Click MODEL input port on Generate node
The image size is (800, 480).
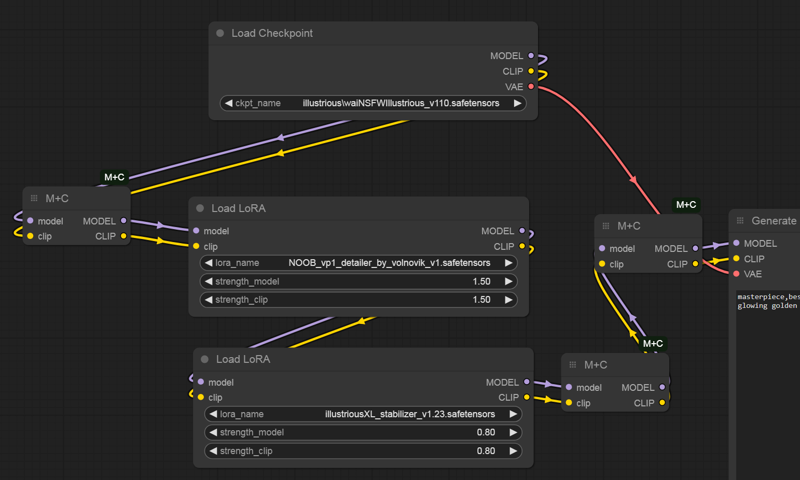(736, 243)
